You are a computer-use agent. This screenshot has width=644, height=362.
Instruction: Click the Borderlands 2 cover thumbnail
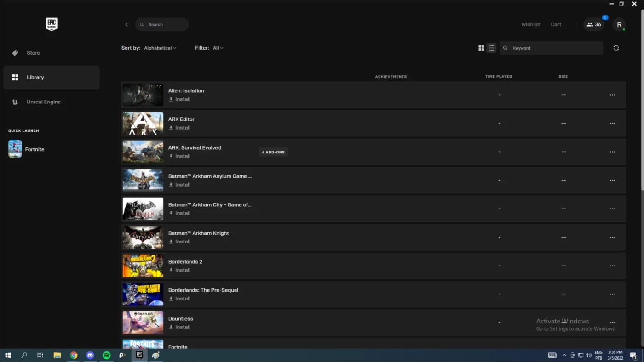tap(143, 266)
